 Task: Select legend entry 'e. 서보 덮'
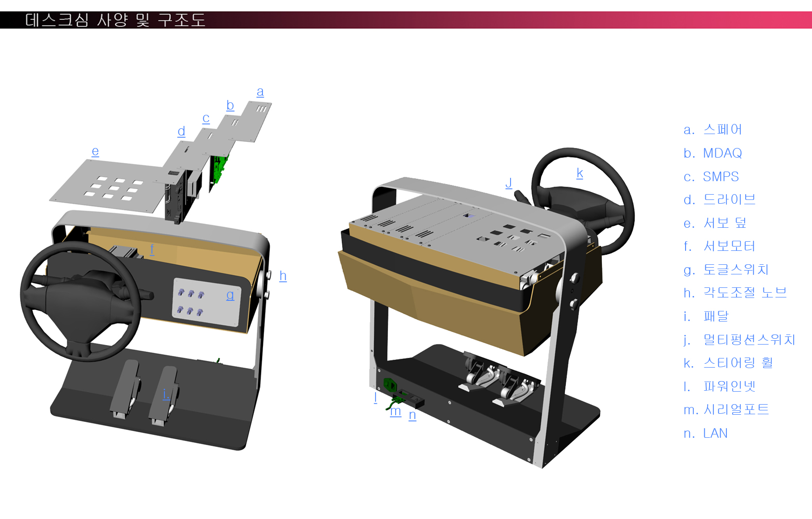coord(715,223)
